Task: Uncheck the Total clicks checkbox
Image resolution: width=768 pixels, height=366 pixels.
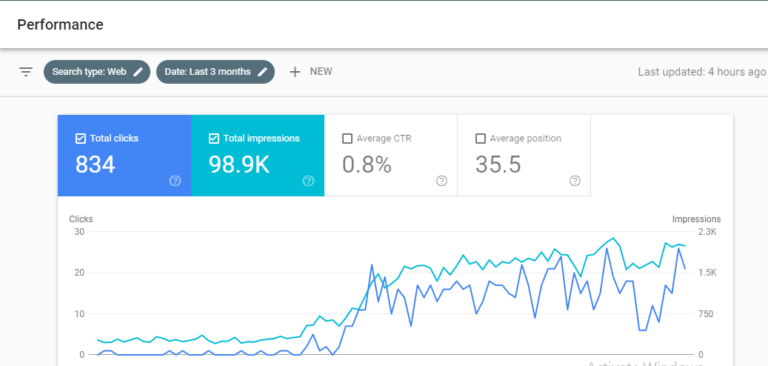Action: (x=81, y=139)
